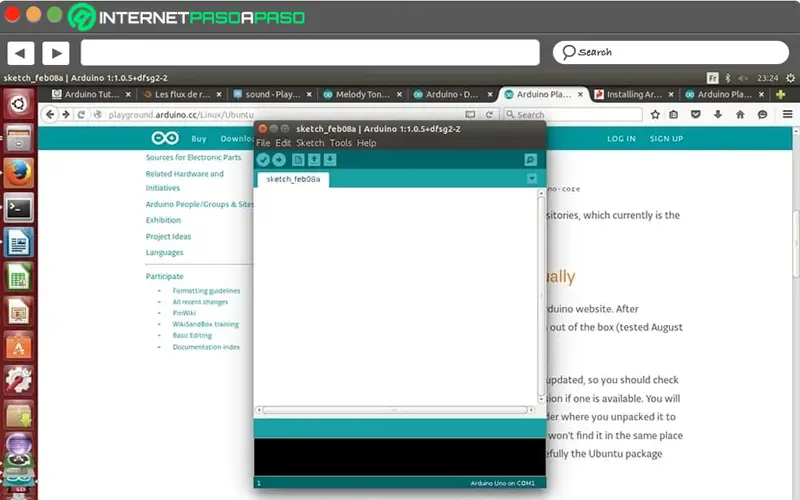
Task: Open the Basic Editing link
Action: pos(192,335)
